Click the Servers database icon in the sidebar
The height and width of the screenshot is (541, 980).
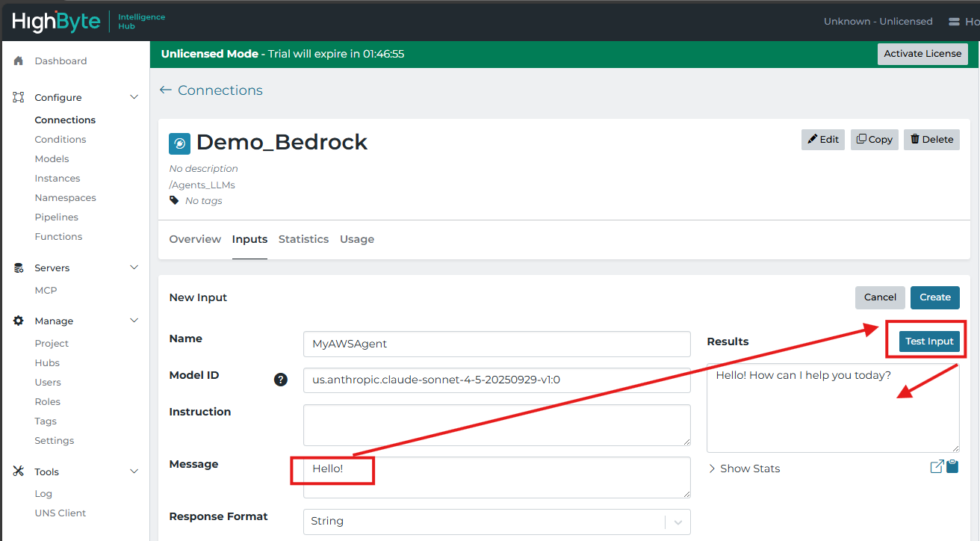[x=19, y=268]
